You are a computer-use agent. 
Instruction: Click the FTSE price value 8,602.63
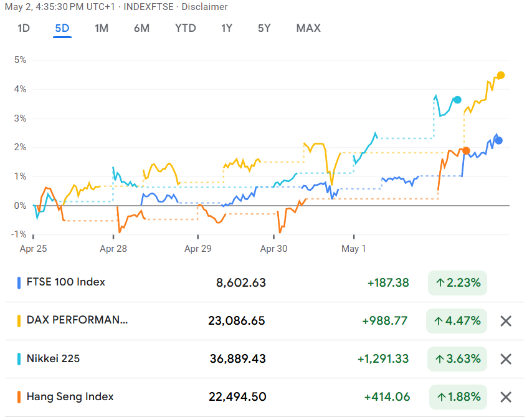(241, 283)
